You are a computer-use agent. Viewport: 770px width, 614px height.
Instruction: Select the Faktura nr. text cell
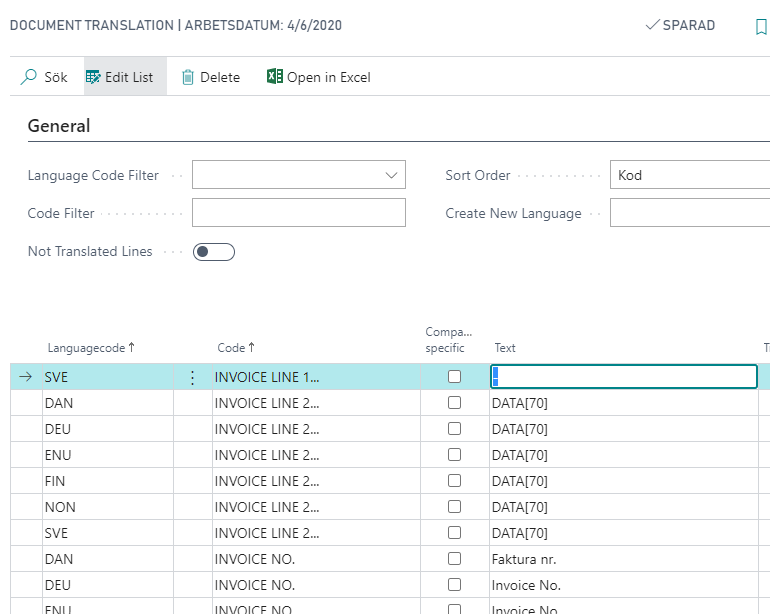[x=624, y=559]
